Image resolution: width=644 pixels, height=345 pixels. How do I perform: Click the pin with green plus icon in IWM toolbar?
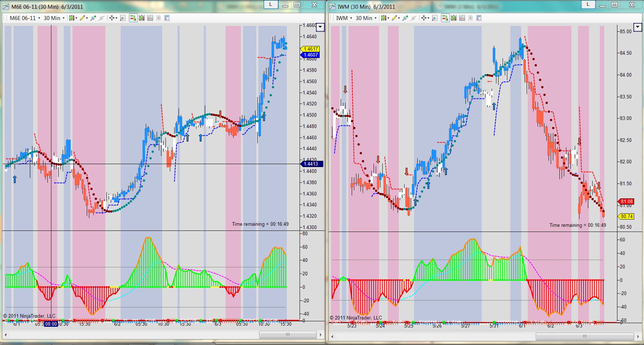[405, 18]
